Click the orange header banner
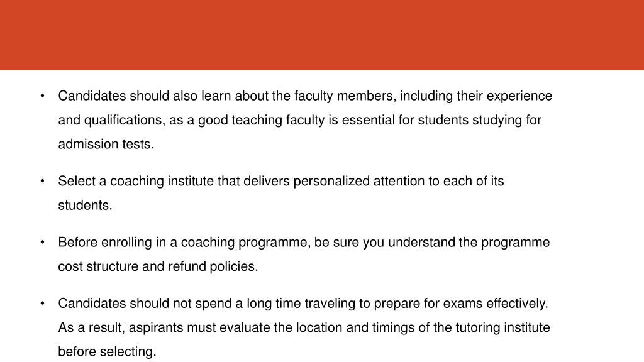This screenshot has width=644, height=362. (322, 35)
